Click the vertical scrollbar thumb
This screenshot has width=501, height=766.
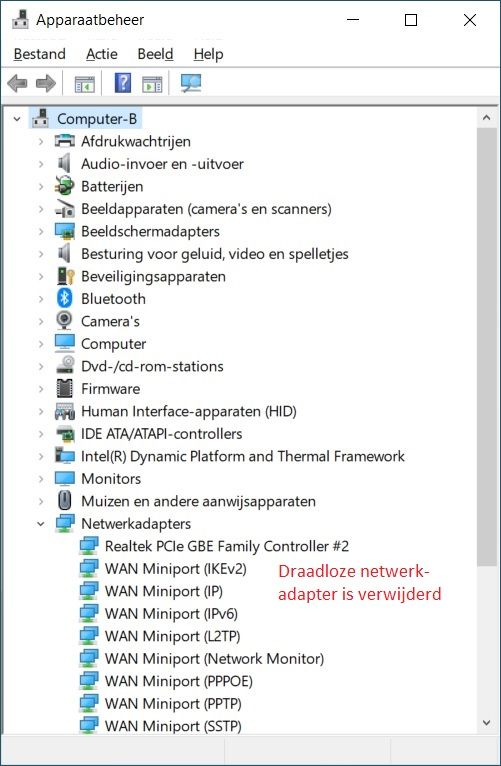click(486, 347)
